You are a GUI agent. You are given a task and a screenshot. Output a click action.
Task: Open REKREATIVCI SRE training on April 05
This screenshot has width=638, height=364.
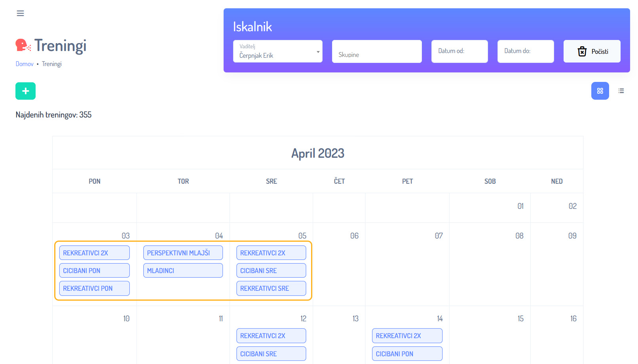pyautogui.click(x=271, y=288)
